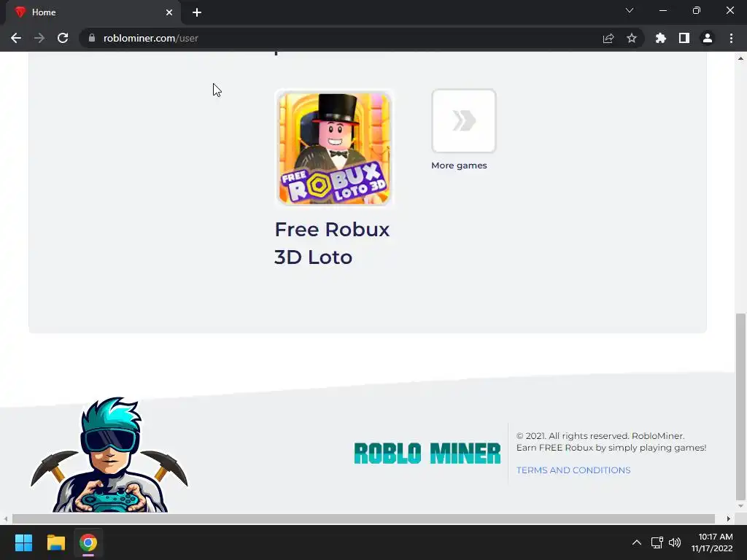Click the scroll down arrow

[x=740, y=506]
